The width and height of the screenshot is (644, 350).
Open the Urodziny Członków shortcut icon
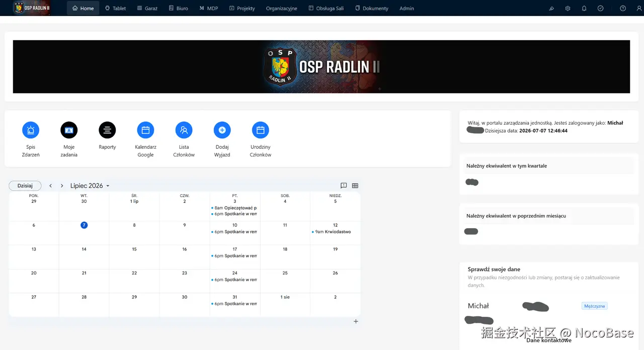[x=260, y=130]
